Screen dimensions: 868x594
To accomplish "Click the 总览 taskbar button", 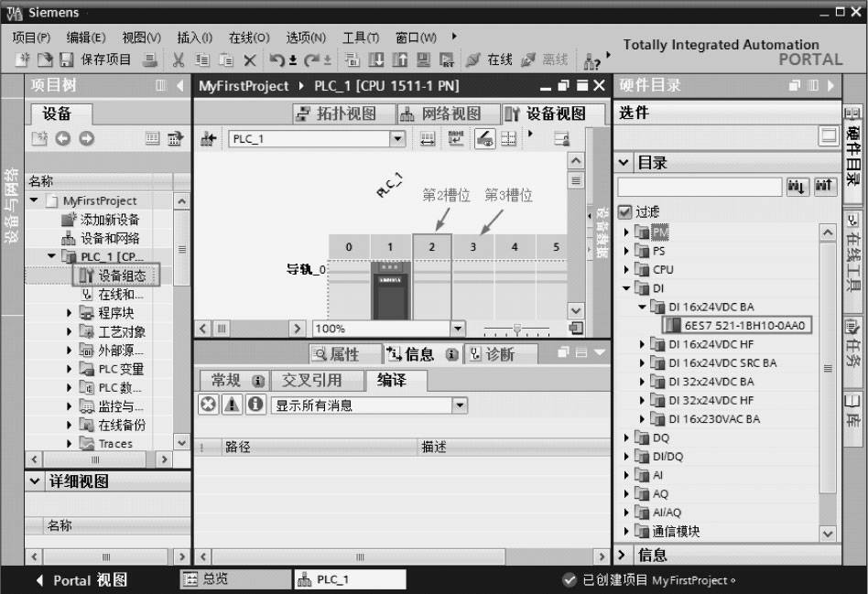I will pos(235,579).
